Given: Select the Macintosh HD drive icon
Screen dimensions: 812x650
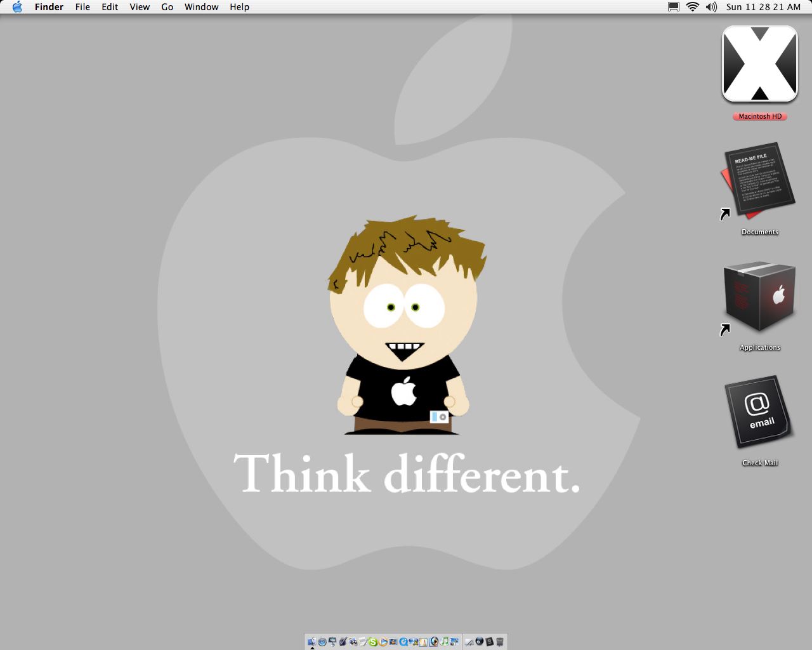Looking at the screenshot, I should coord(759,63).
